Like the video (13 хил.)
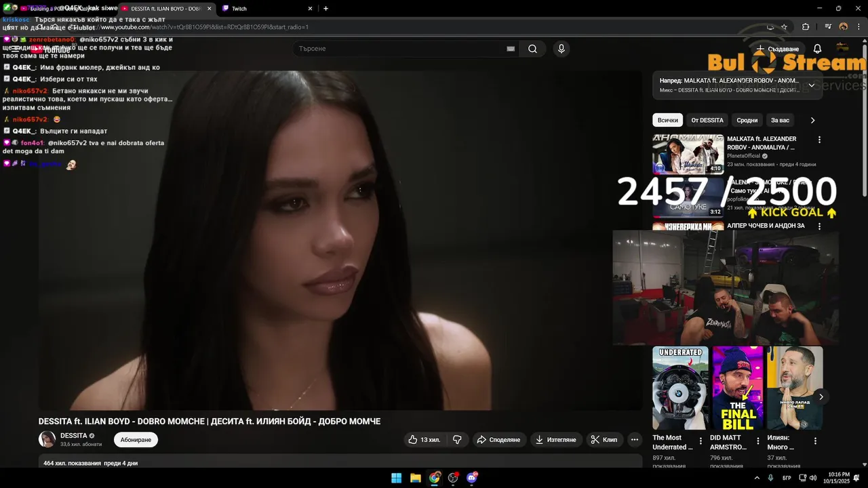 [424, 440]
